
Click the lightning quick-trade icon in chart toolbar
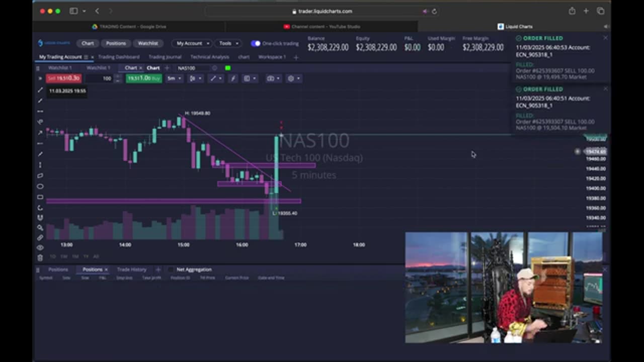(x=232, y=78)
